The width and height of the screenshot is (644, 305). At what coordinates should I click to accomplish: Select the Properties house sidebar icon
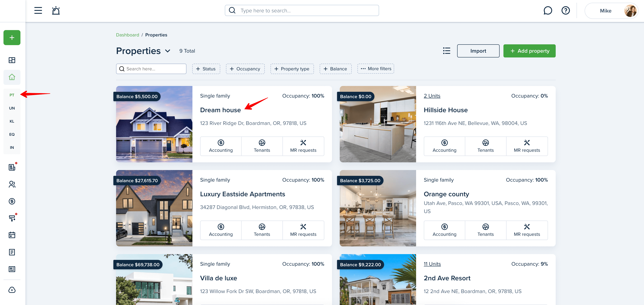coord(12,77)
